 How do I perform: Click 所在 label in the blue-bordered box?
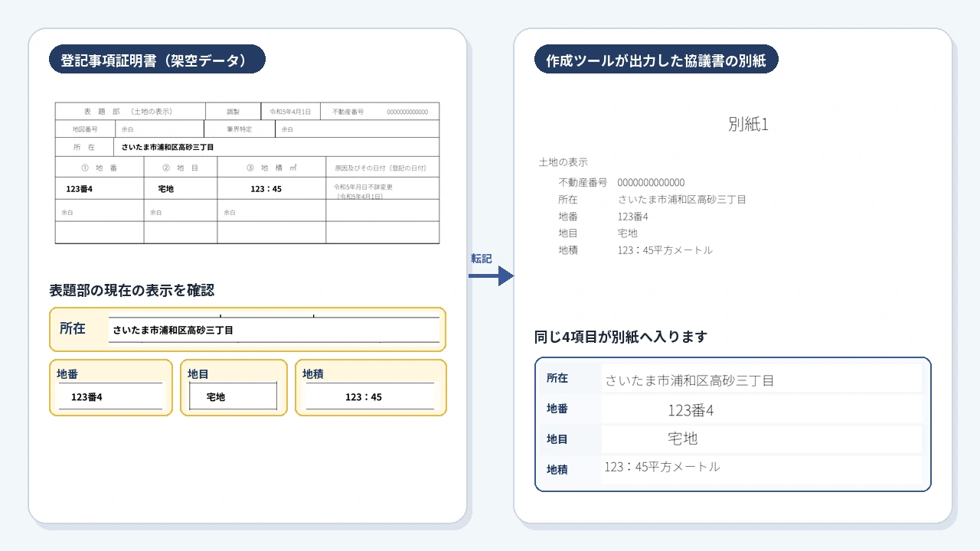click(557, 378)
